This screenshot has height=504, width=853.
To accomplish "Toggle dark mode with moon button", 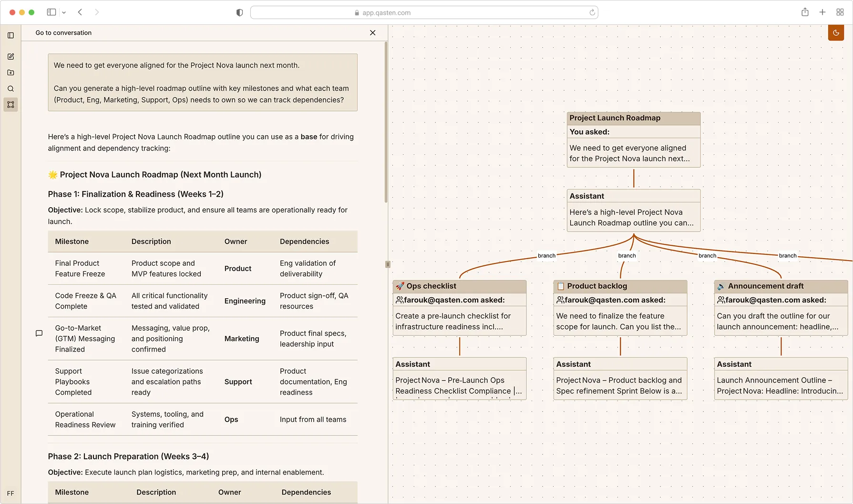I will point(836,33).
